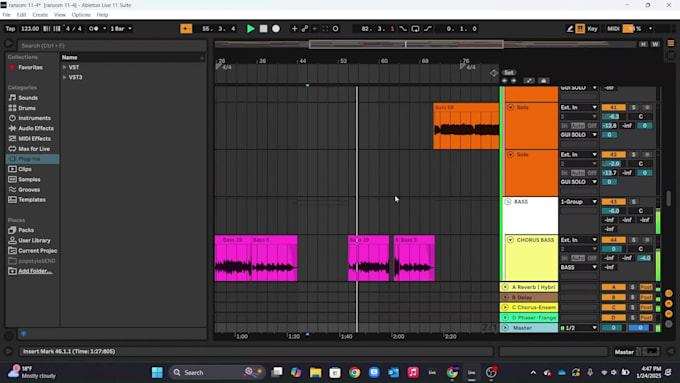This screenshot has height=383, width=680.
Task: Select the Instruments category
Action: coord(34,118)
